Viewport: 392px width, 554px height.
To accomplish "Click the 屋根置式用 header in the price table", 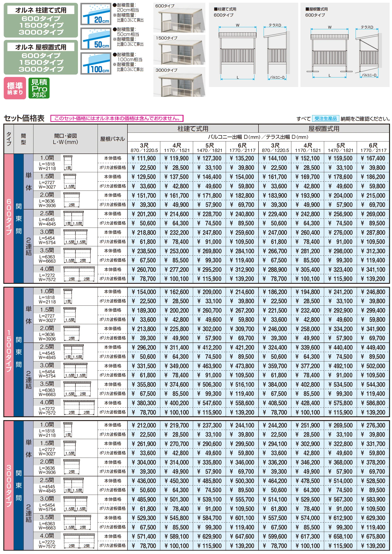I will [x=324, y=129].
